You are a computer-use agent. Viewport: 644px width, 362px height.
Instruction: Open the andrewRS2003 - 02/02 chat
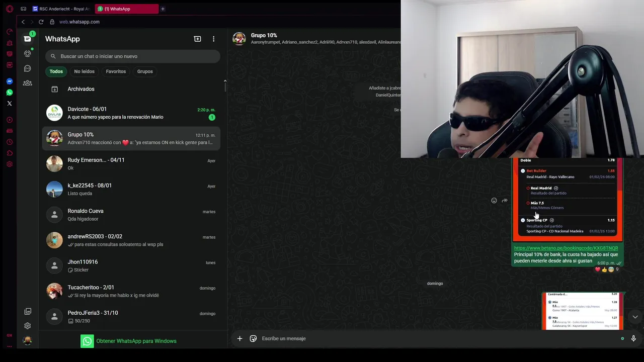(131, 240)
